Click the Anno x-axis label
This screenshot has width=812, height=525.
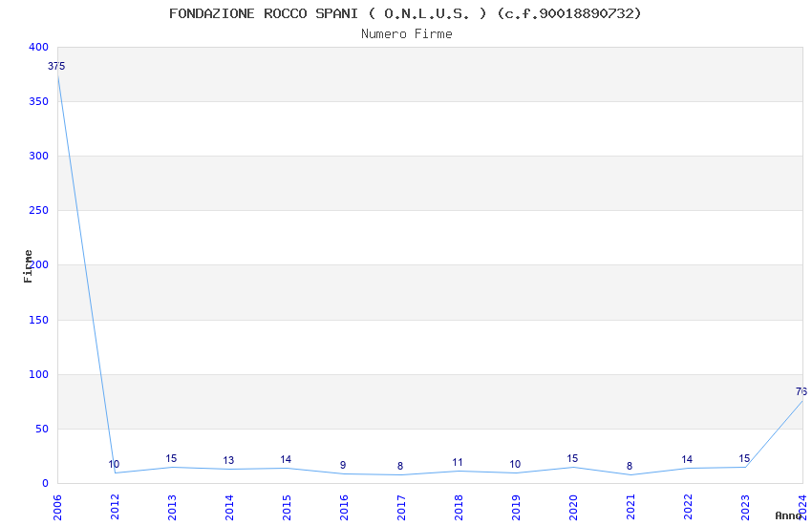(x=788, y=515)
